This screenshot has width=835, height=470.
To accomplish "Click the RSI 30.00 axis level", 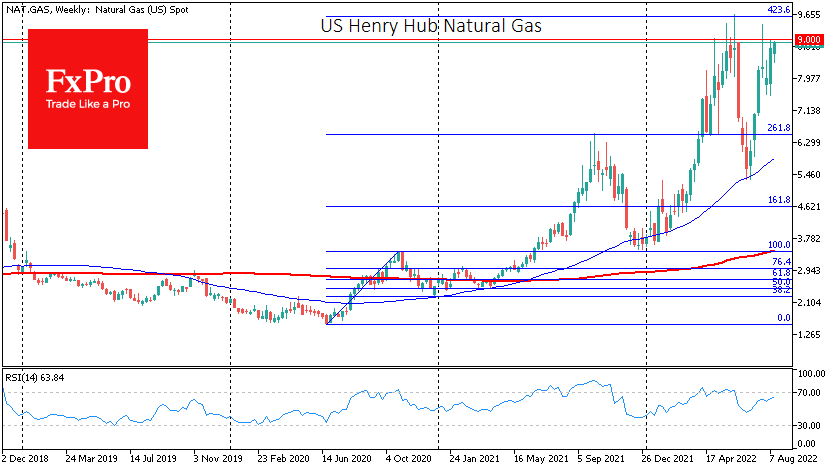I will (811, 425).
